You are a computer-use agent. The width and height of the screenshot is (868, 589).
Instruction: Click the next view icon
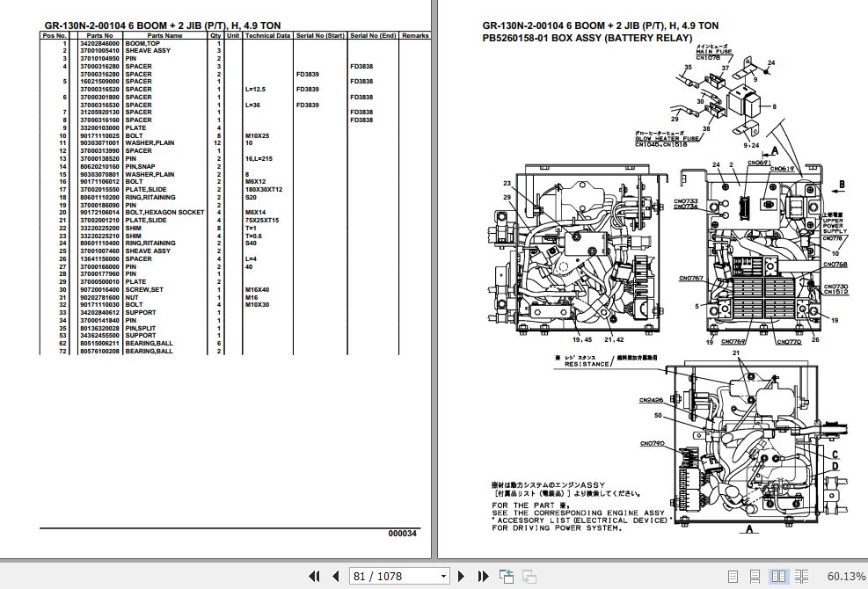(x=529, y=576)
